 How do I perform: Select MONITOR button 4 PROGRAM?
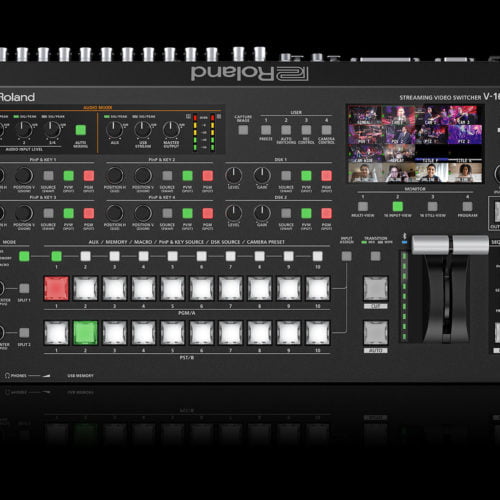click(468, 206)
